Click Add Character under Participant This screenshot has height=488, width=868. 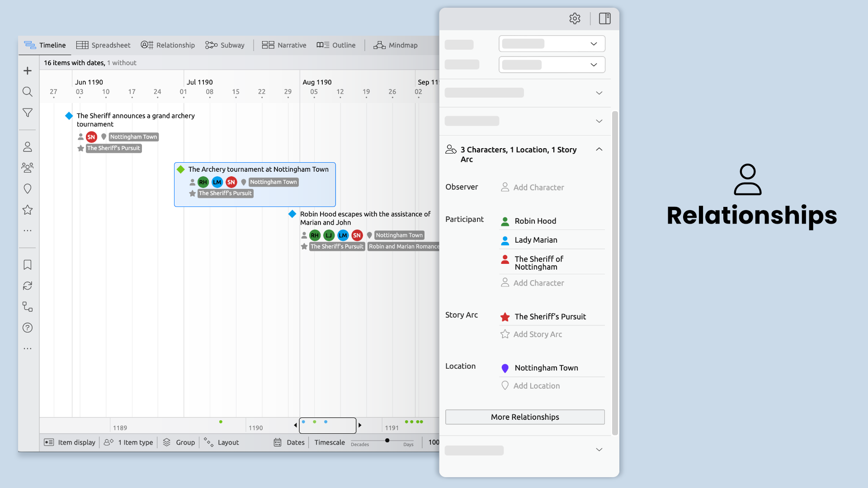[x=533, y=283]
